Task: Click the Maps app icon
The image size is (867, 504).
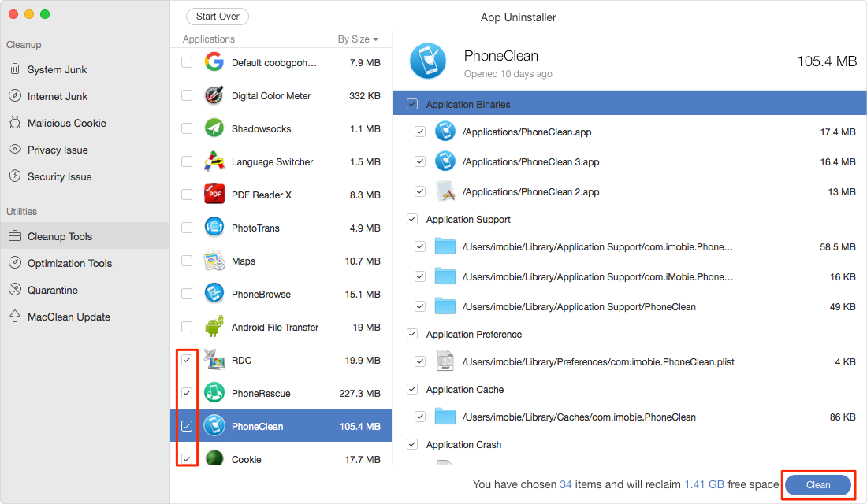Action: coord(214,261)
